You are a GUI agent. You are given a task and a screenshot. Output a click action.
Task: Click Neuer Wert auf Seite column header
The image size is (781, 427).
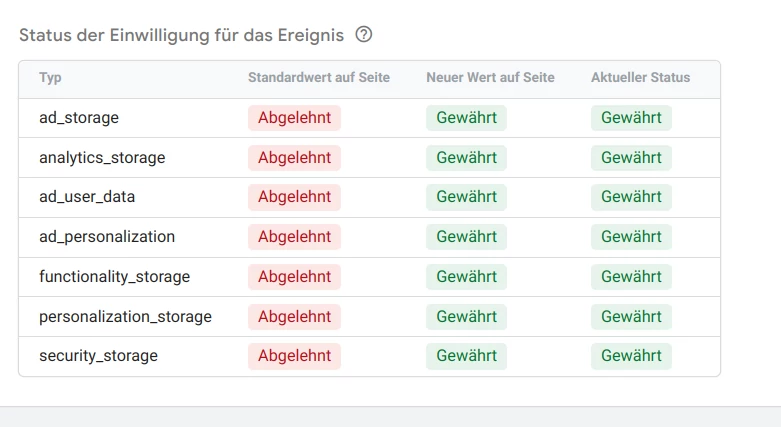click(490, 77)
